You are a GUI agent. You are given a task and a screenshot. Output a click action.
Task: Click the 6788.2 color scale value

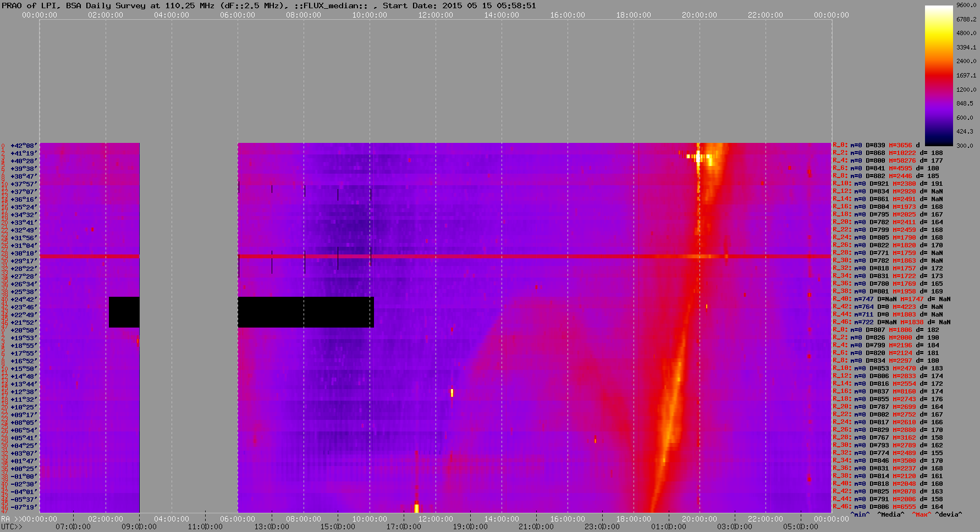click(966, 19)
